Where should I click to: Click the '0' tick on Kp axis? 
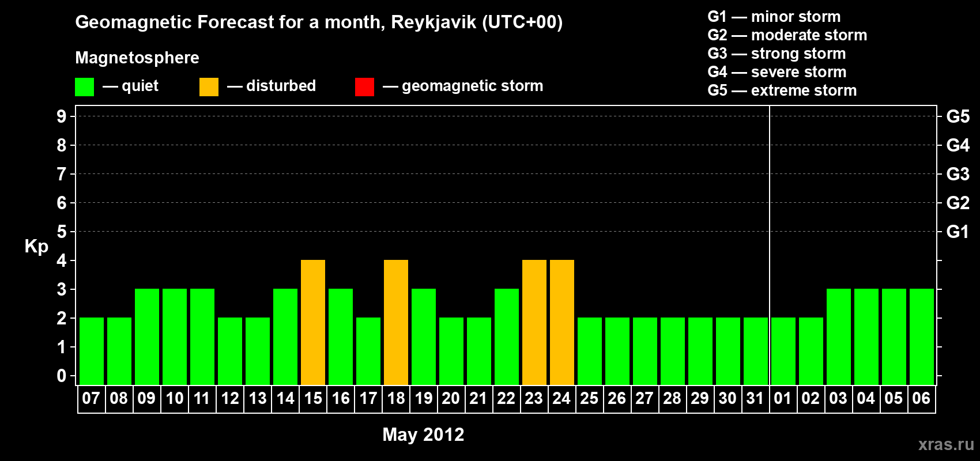tap(62, 376)
